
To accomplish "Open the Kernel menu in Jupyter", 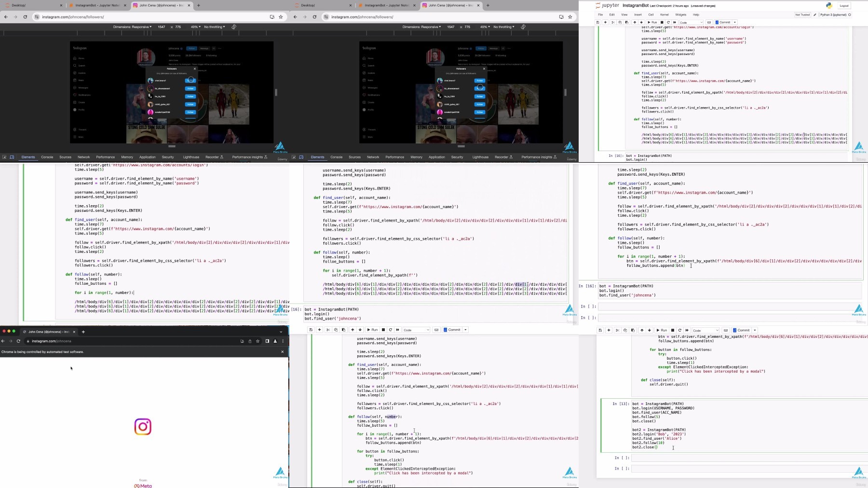I will [664, 14].
